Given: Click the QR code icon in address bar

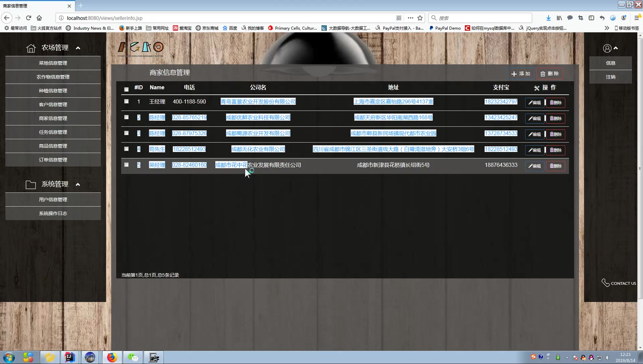Looking at the screenshot, I should [x=399, y=18].
